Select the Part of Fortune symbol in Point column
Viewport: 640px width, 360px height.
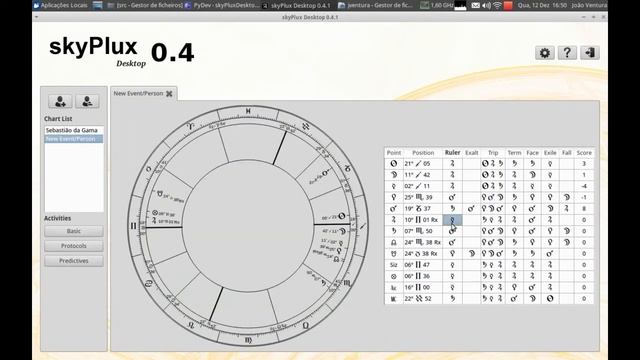tap(394, 276)
